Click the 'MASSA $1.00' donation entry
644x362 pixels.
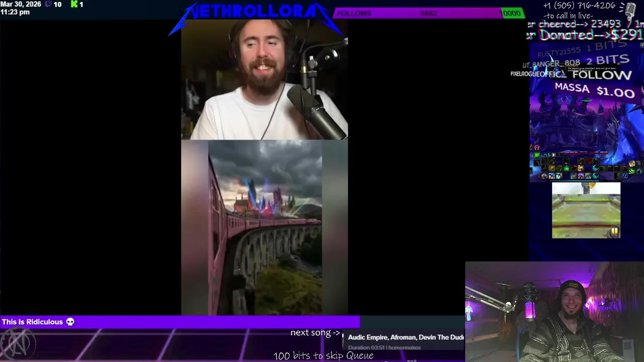[595, 90]
